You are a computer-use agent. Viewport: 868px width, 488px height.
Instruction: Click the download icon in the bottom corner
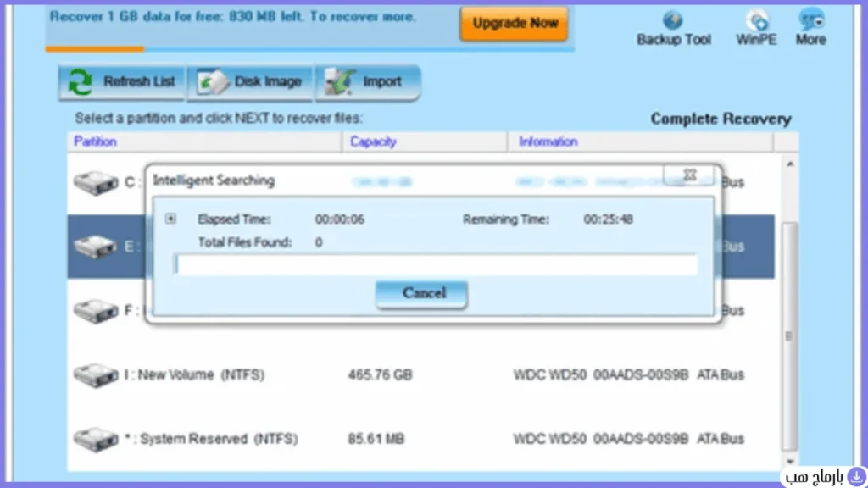(856, 476)
